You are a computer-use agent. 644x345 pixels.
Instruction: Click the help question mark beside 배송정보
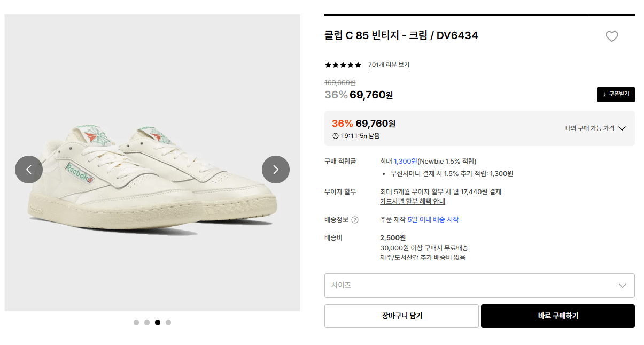[353, 221]
